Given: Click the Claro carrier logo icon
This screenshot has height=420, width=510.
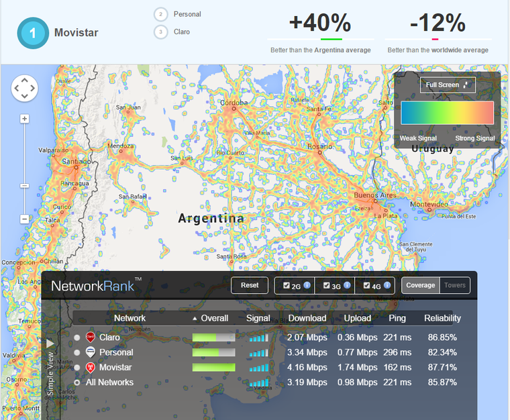Looking at the screenshot, I should click(x=90, y=337).
